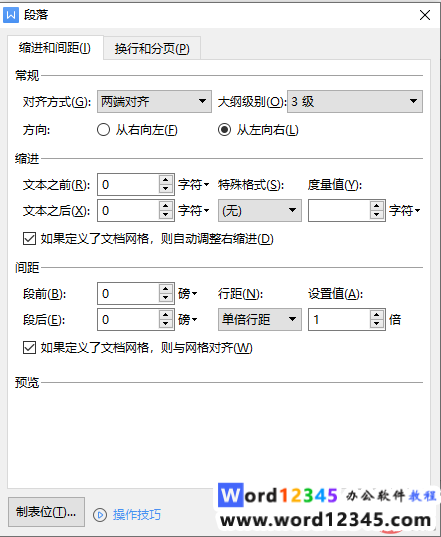
Task: Increase the 设置值 line spacing multiplier
Action: tap(377, 315)
